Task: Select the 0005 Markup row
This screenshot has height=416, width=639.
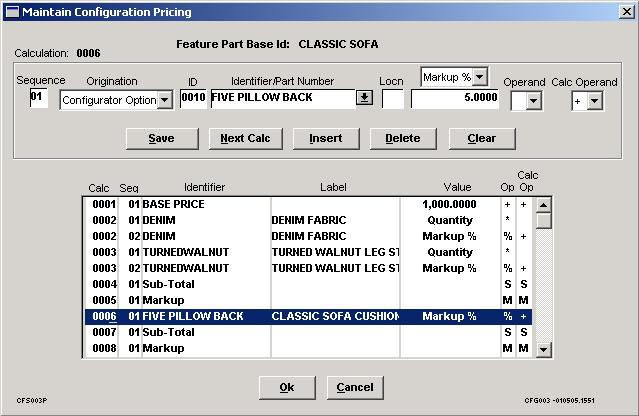Action: pos(308,300)
